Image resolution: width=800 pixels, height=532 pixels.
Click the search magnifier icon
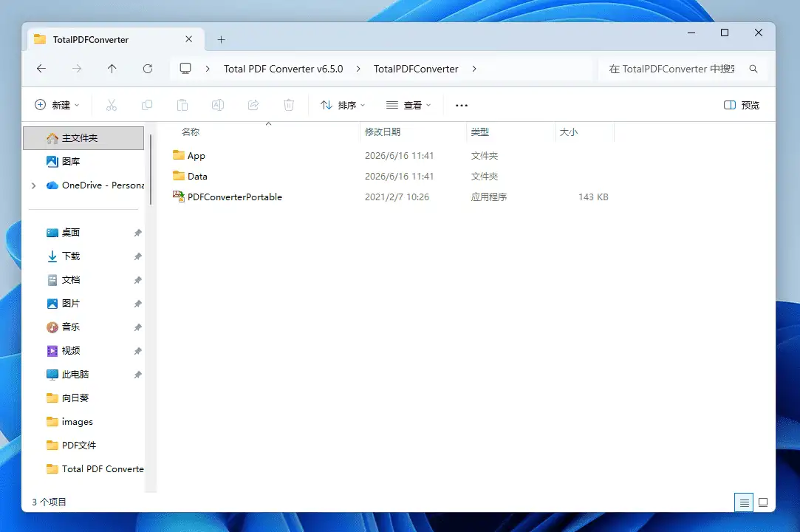(x=753, y=69)
